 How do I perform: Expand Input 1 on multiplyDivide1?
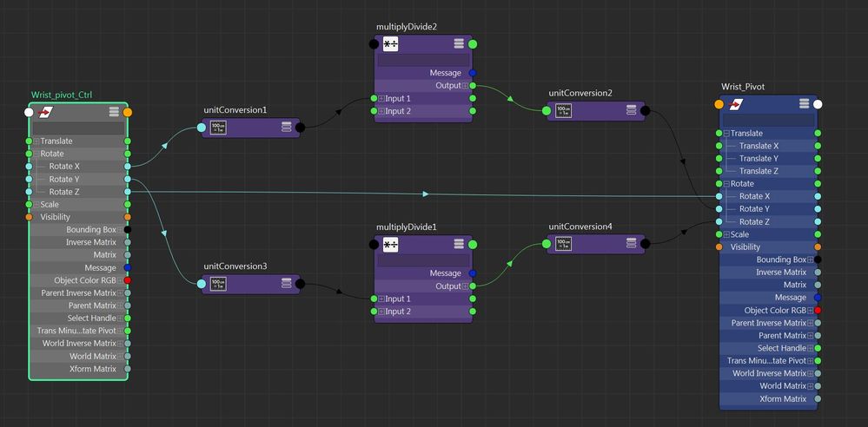[381, 299]
